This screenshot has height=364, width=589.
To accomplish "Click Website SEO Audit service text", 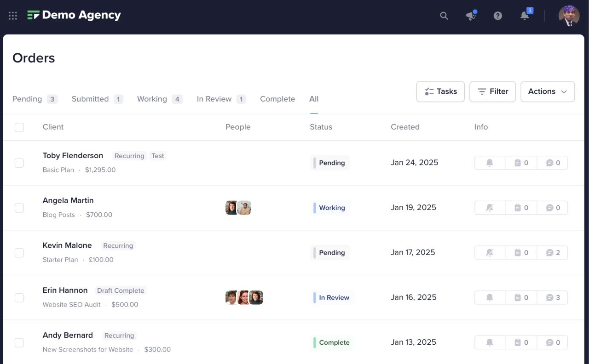I will pos(72,304).
